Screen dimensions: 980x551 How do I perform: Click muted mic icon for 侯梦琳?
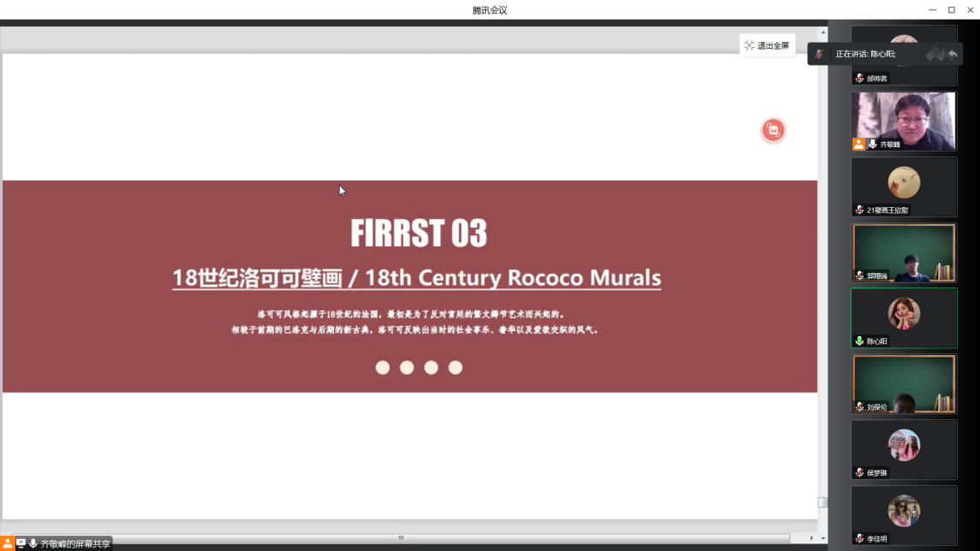point(859,472)
